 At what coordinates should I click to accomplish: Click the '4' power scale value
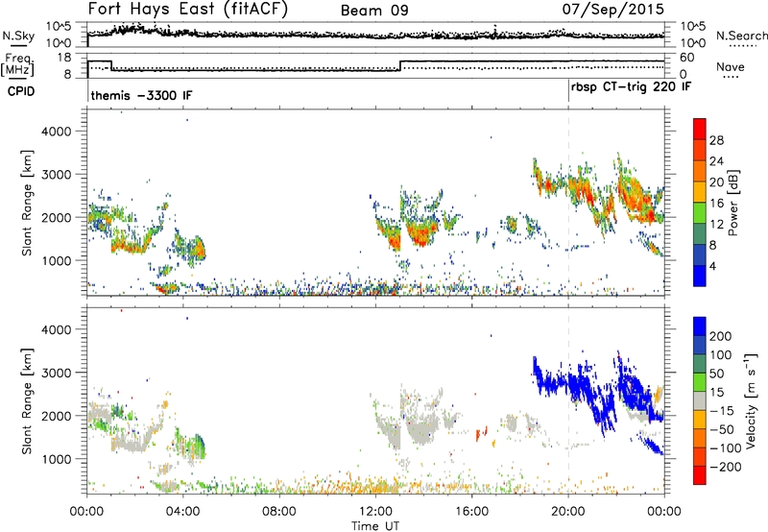pos(712,266)
